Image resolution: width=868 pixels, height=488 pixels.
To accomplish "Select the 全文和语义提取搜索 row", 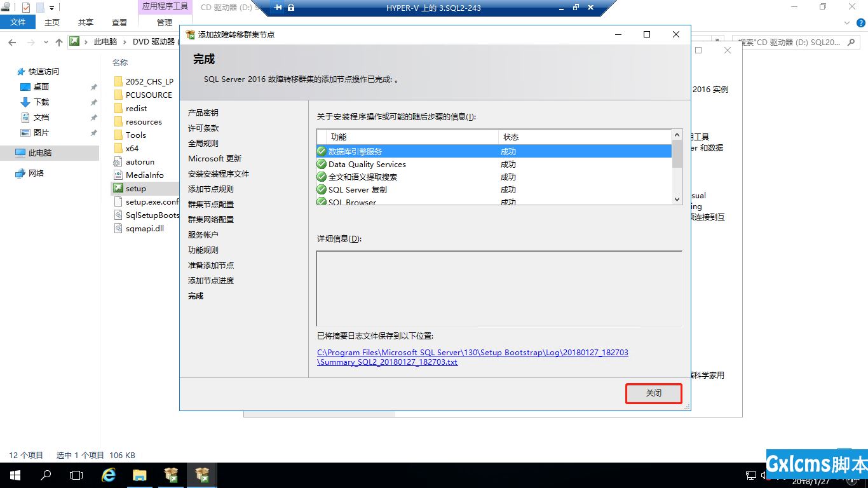I will [494, 177].
